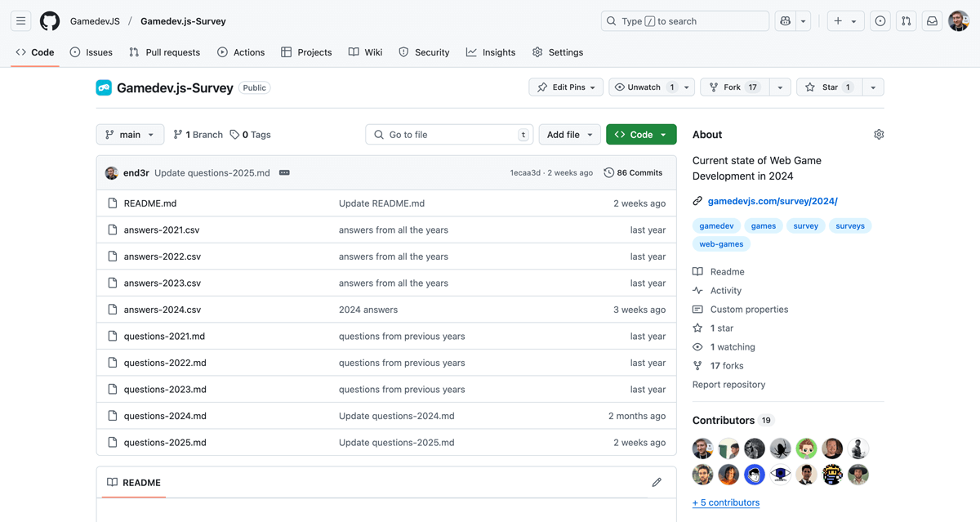The height and width of the screenshot is (522, 980).
Task: Open the About settings gear icon
Action: [879, 134]
